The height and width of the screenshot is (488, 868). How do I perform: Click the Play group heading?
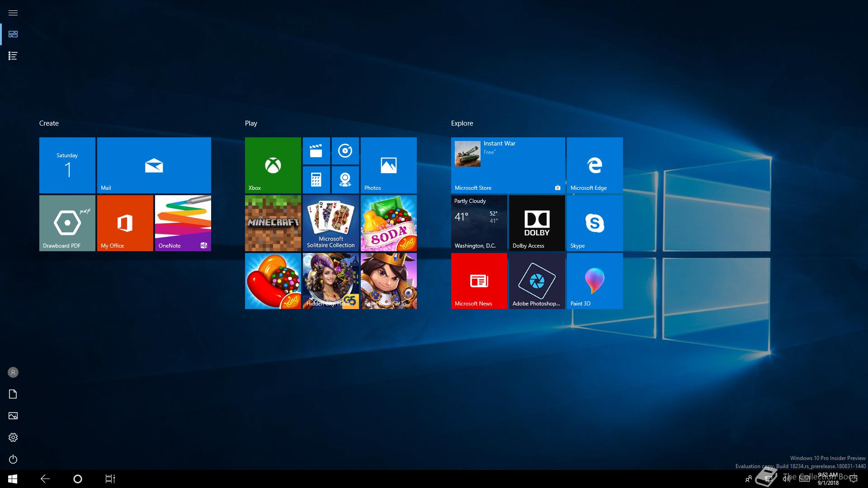251,123
